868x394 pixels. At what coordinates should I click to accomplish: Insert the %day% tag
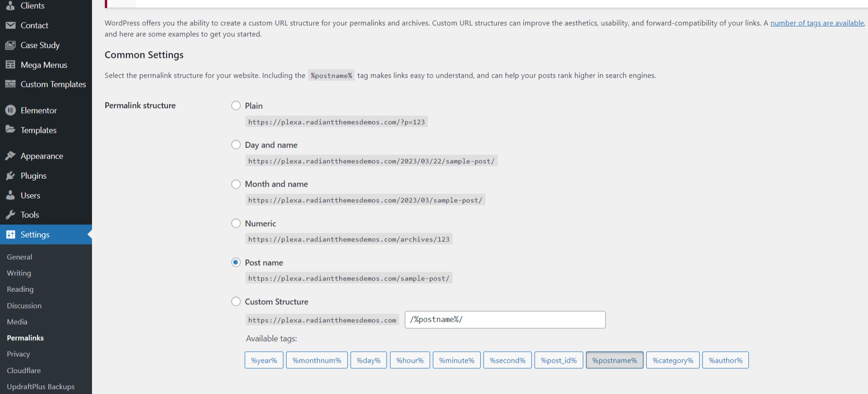click(x=369, y=360)
